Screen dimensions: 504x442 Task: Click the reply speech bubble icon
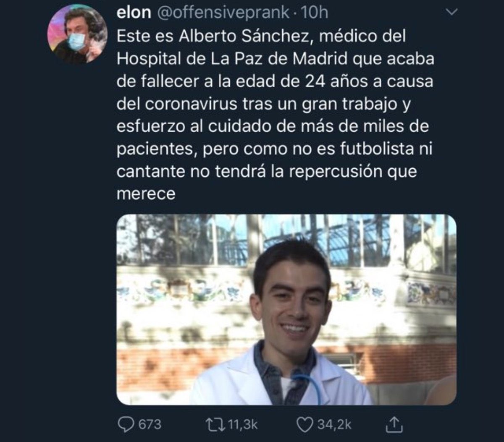pyautogui.click(x=125, y=424)
